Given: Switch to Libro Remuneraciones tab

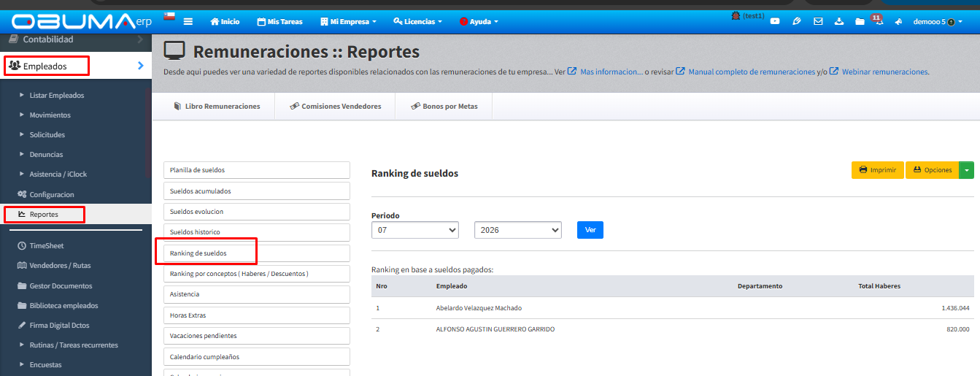Looking at the screenshot, I should pos(217,107).
